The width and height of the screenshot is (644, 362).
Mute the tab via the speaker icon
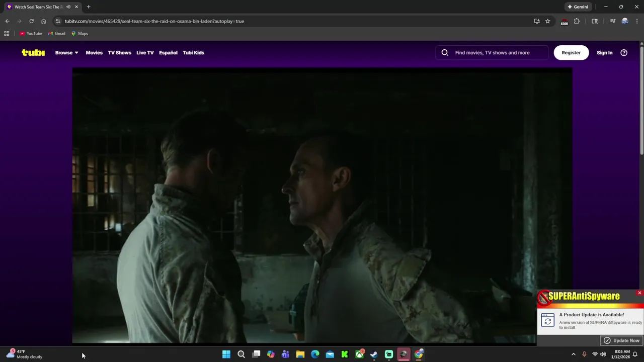68,7
